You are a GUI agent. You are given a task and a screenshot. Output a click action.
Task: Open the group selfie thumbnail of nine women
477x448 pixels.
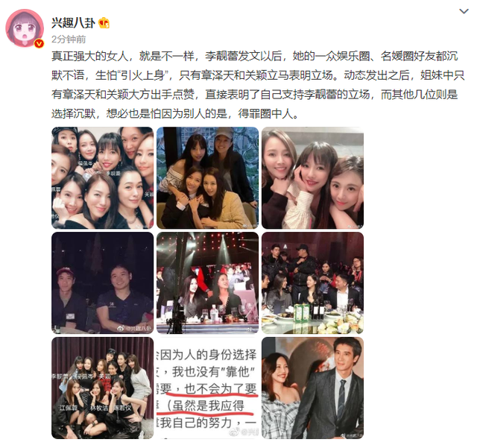click(x=103, y=177)
